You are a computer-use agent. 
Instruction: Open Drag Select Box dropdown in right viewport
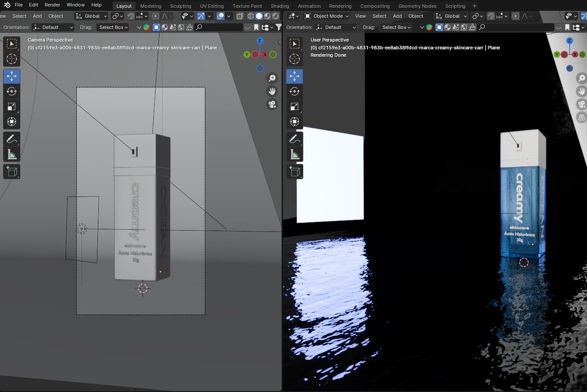tap(395, 27)
